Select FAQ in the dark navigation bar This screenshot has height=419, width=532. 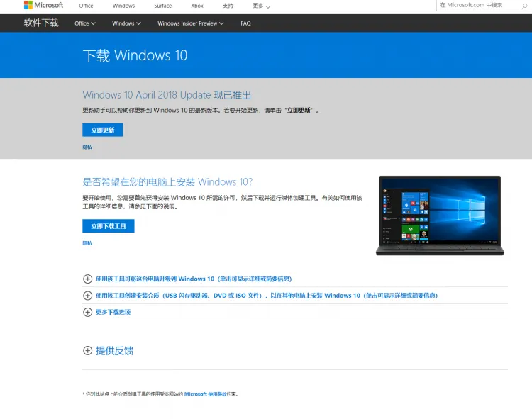tap(245, 23)
